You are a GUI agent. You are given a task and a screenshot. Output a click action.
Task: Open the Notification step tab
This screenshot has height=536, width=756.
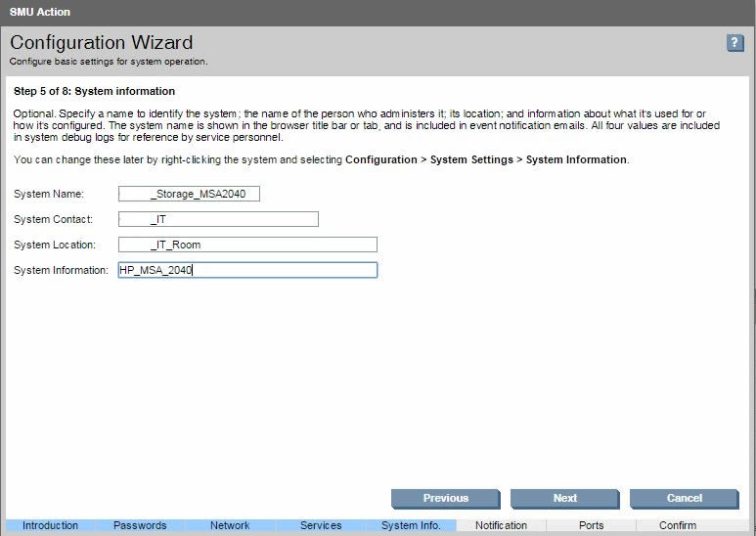pos(501,525)
